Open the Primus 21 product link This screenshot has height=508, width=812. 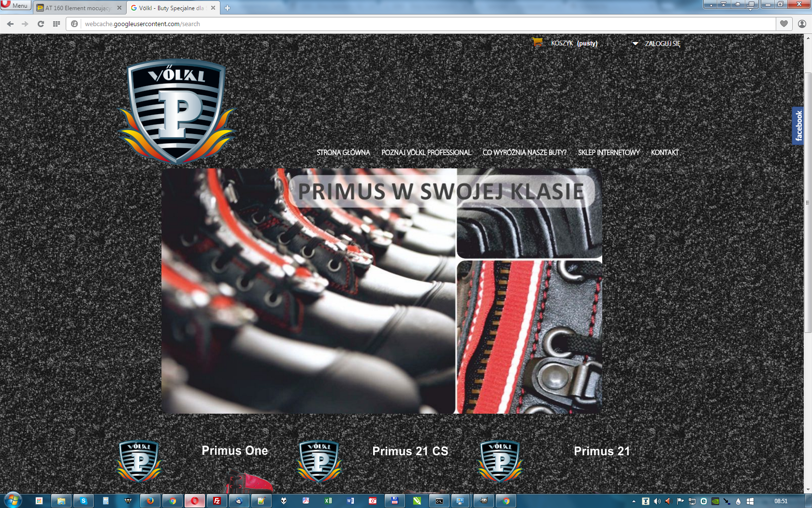point(602,451)
